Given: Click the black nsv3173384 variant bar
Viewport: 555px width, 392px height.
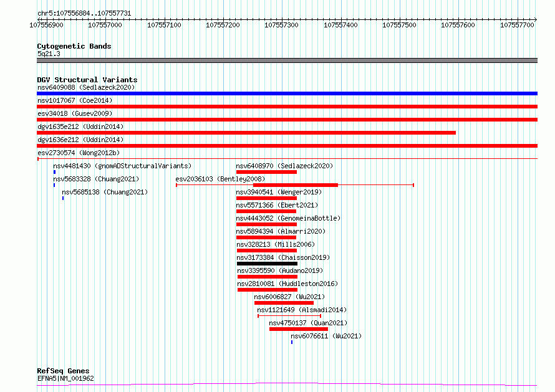Looking at the screenshot, I should click(x=268, y=264).
